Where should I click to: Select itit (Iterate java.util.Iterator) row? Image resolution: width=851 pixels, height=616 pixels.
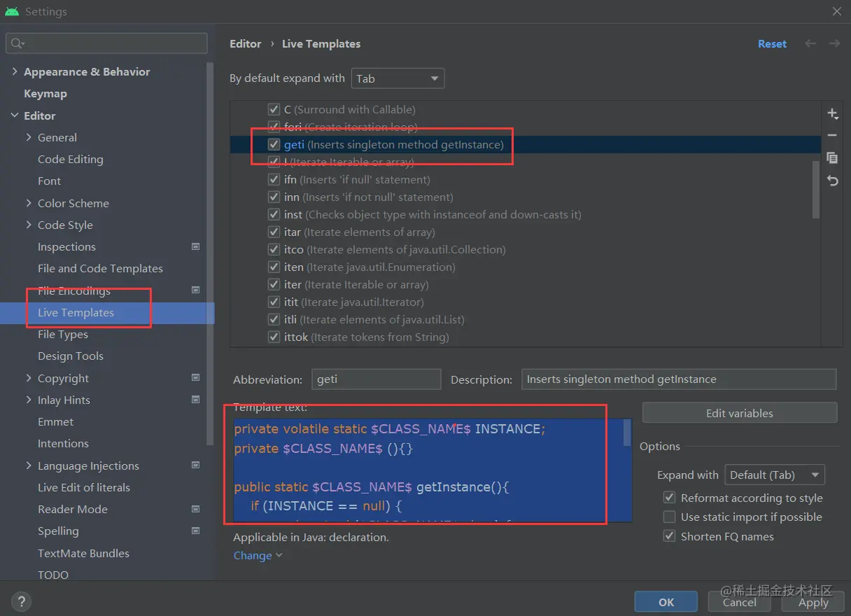tap(526, 302)
